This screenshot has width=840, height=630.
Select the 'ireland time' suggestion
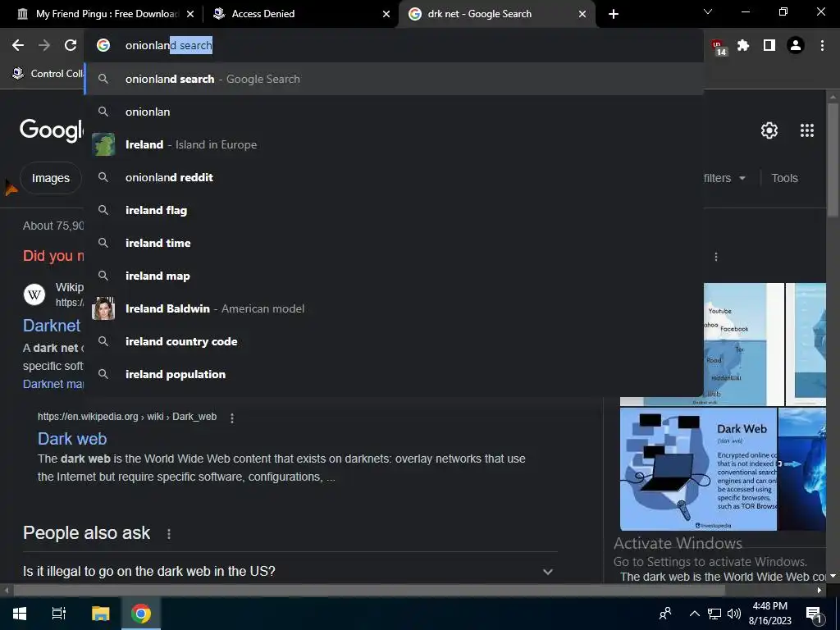(x=394, y=243)
